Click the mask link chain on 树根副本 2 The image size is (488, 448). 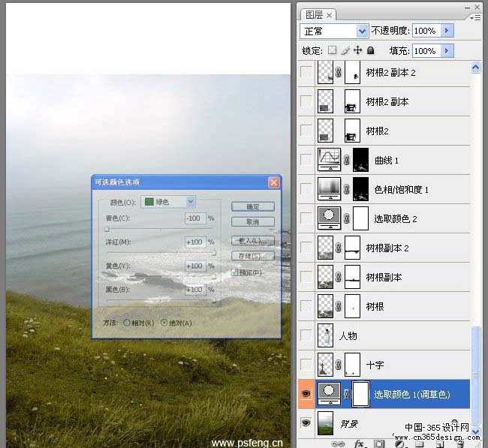click(339, 248)
